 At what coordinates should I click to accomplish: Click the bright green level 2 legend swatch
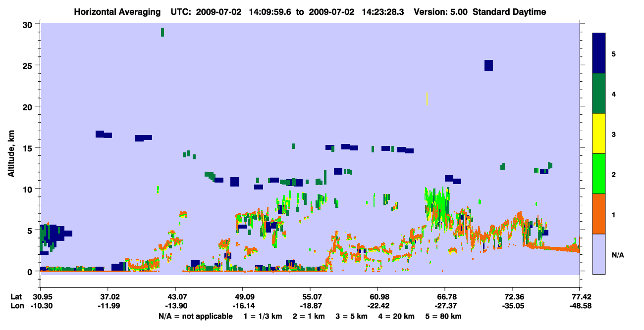click(x=599, y=174)
